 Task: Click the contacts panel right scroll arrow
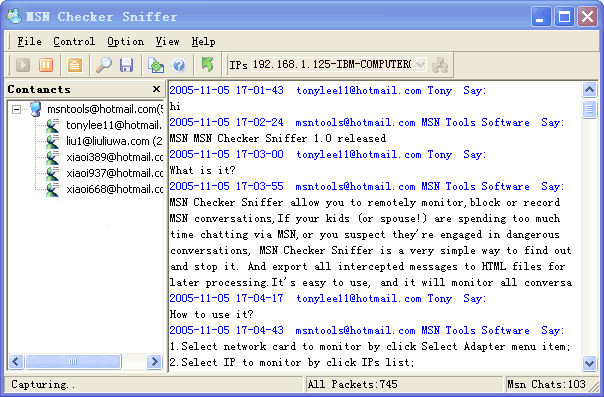pyautogui.click(x=154, y=362)
